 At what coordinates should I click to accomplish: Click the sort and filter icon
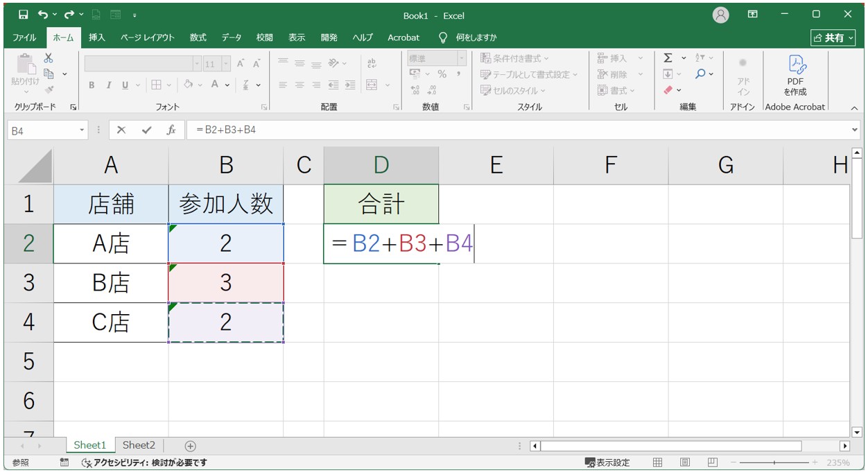pyautogui.click(x=700, y=58)
